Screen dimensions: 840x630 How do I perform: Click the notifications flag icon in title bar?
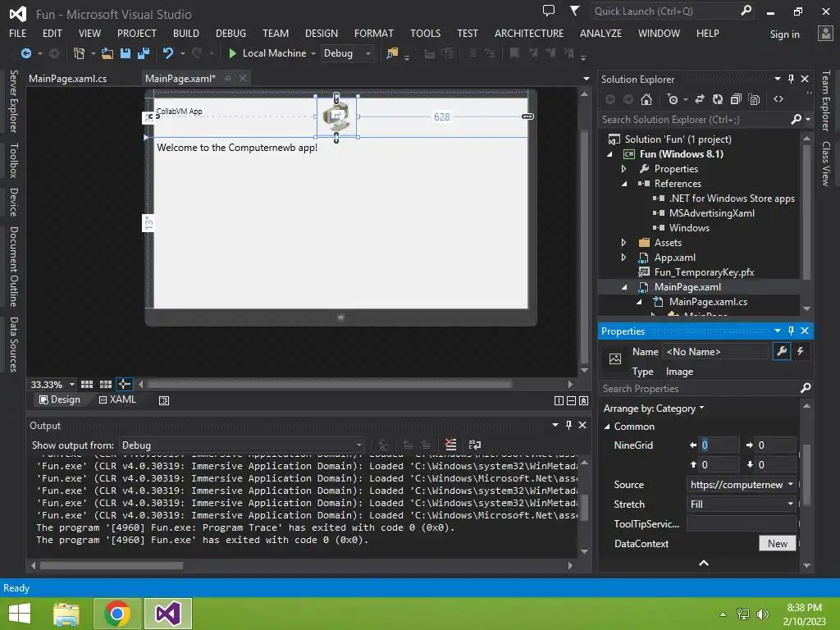[x=574, y=11]
